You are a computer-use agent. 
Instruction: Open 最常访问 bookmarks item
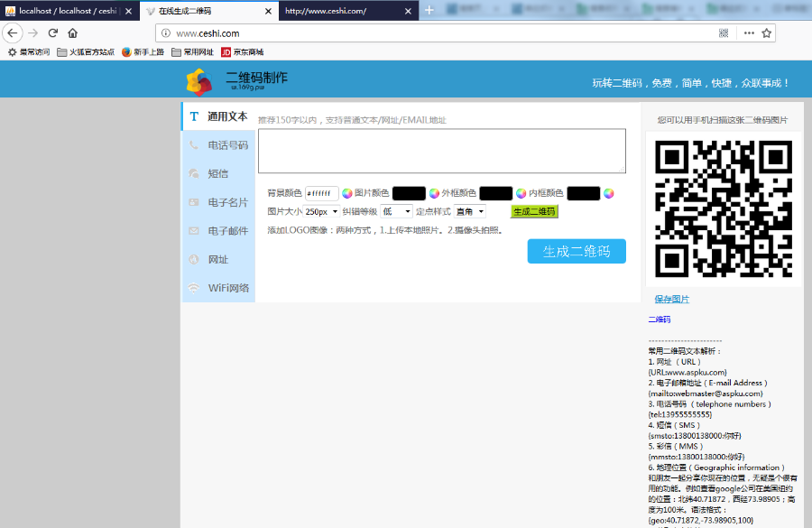click(29, 51)
